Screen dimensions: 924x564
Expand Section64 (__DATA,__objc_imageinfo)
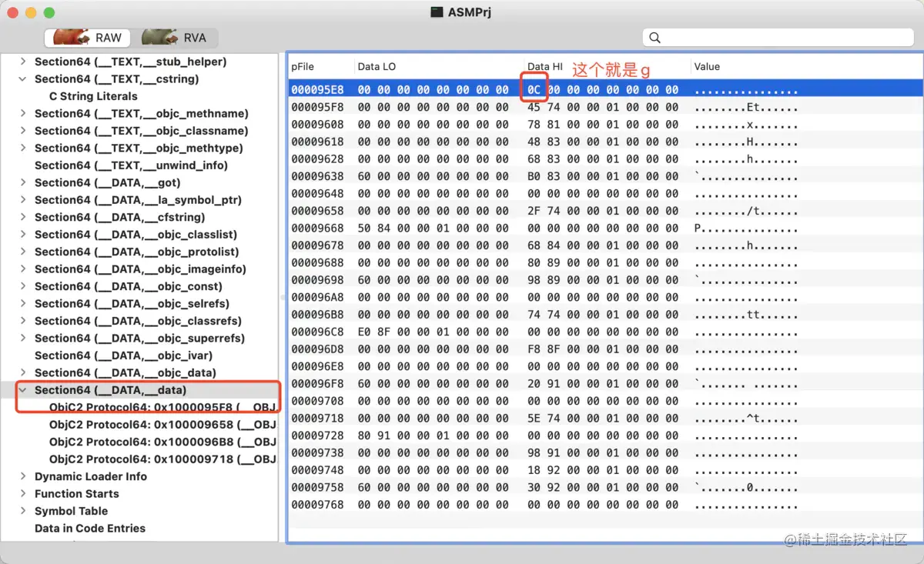tap(23, 269)
